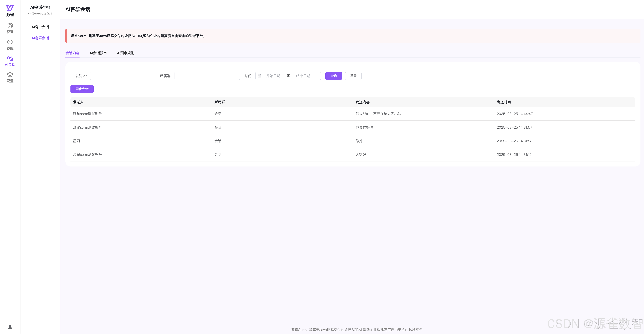
Task: Click the 所属群 input field
Action: [x=207, y=76]
